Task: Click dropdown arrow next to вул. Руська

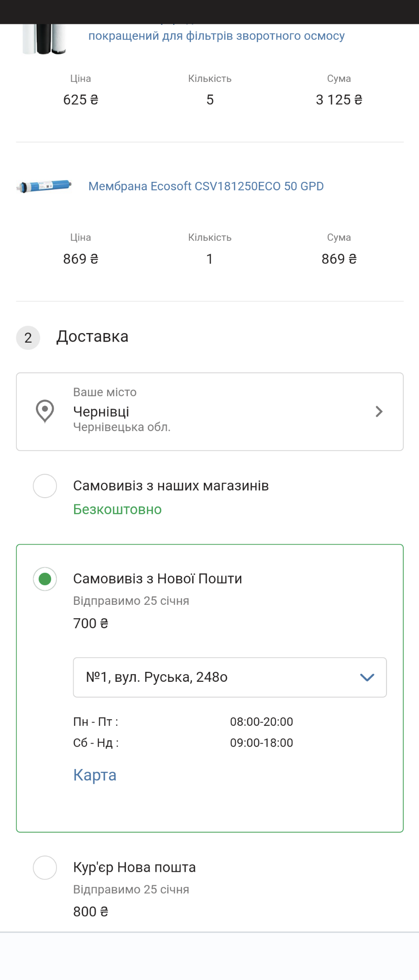Action: coord(367,677)
